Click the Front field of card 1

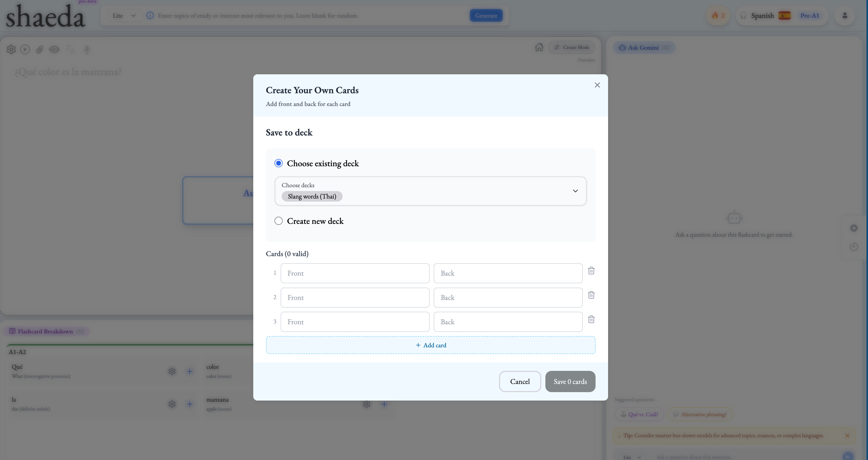tap(354, 273)
